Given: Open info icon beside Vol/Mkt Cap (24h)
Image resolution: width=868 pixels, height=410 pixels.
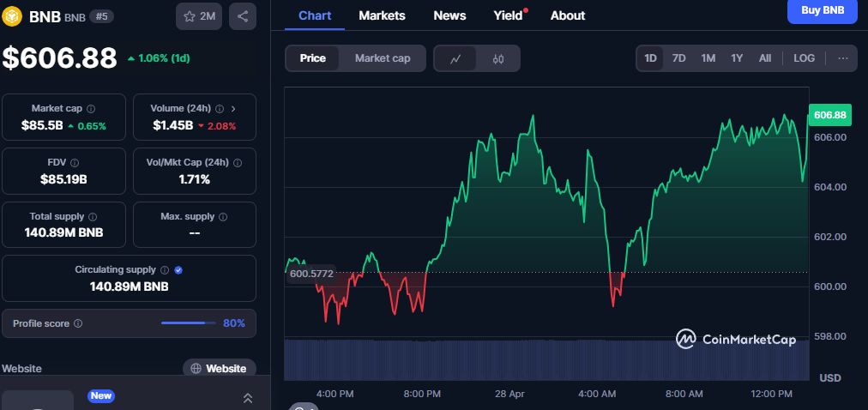Looking at the screenshot, I should pyautogui.click(x=238, y=163).
